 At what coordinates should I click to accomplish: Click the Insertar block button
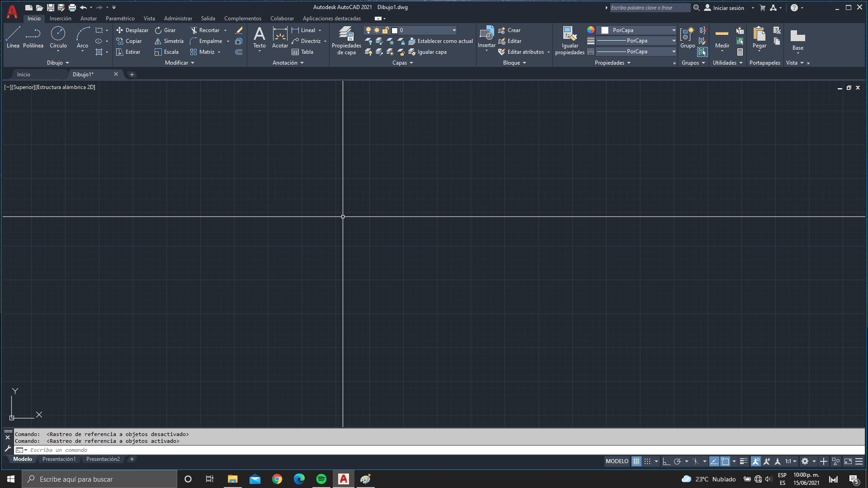(486, 37)
